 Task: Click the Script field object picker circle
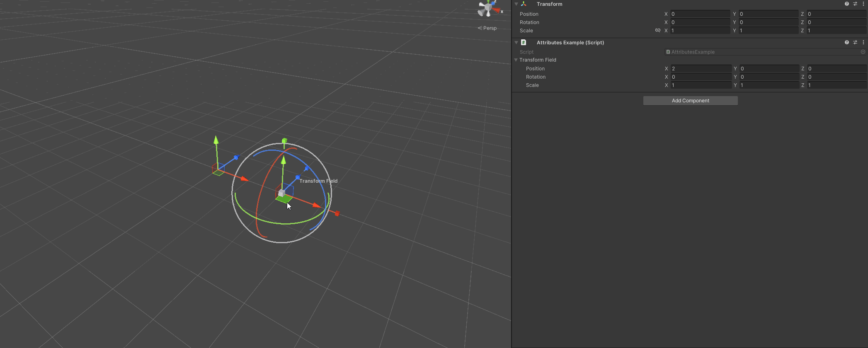[x=863, y=52]
